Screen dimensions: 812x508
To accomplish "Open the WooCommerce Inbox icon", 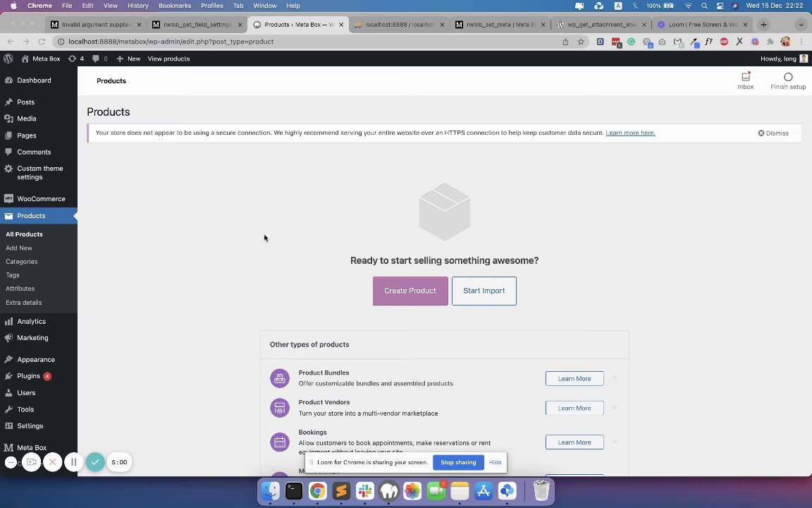I will 746,77.
